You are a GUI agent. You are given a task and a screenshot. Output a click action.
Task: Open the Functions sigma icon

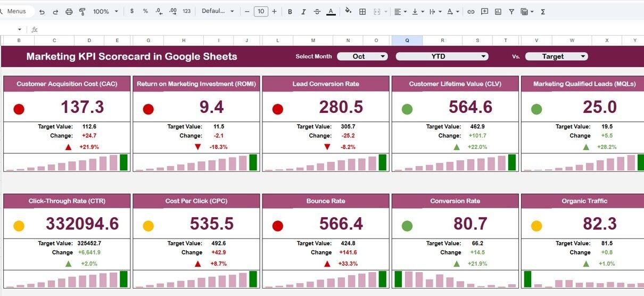(x=543, y=12)
